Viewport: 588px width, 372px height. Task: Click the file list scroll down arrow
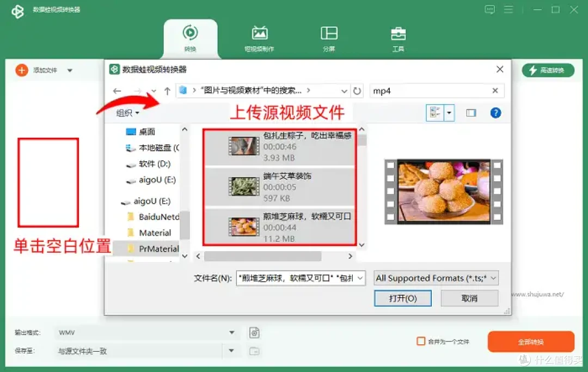point(362,245)
